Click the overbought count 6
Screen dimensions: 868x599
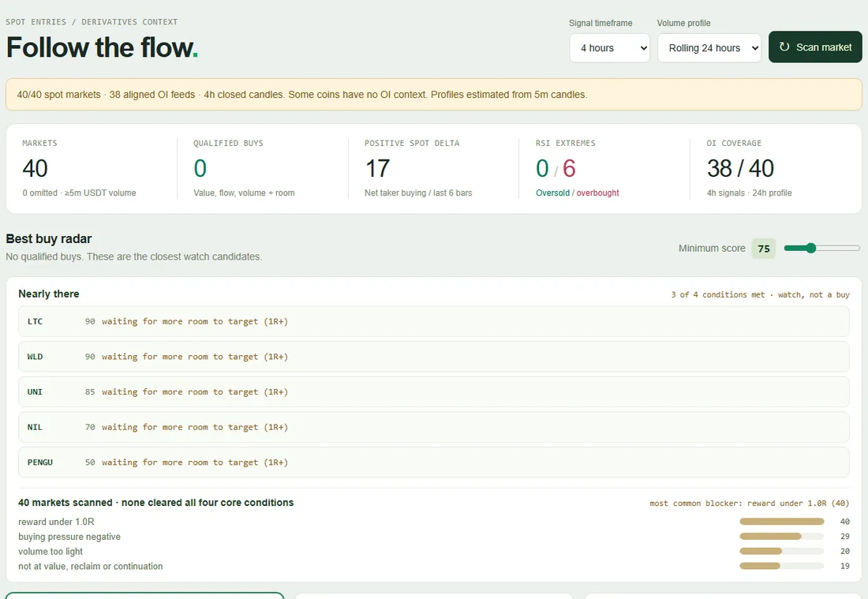[569, 168]
